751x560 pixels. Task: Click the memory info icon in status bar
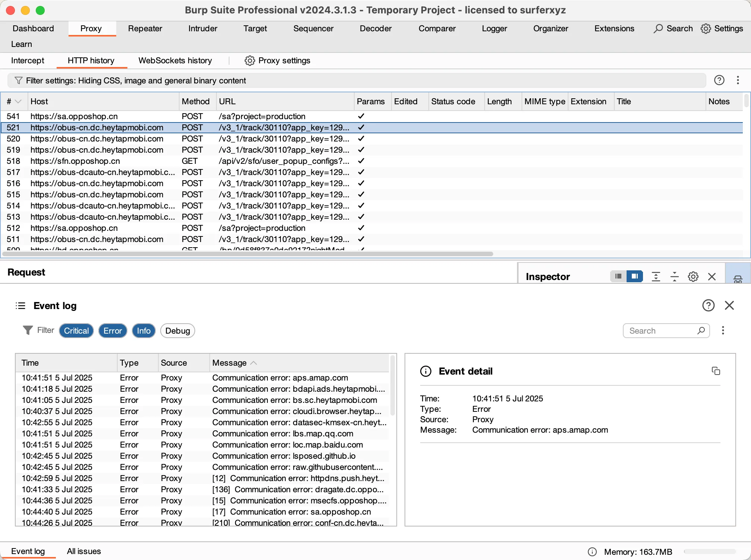tap(592, 552)
